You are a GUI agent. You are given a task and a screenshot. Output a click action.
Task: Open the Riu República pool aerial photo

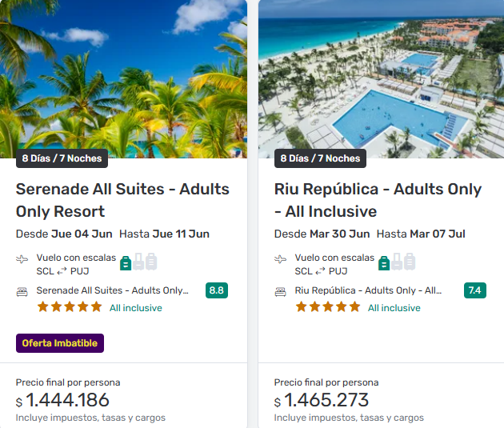381,76
